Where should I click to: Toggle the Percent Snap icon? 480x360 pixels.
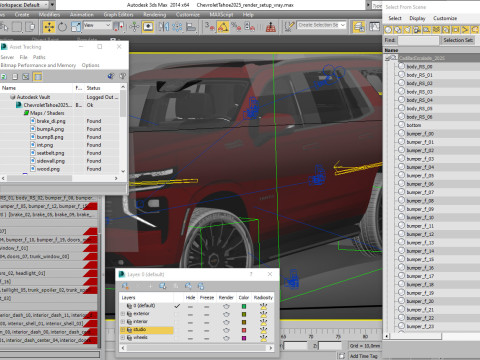pyautogui.click(x=236, y=27)
